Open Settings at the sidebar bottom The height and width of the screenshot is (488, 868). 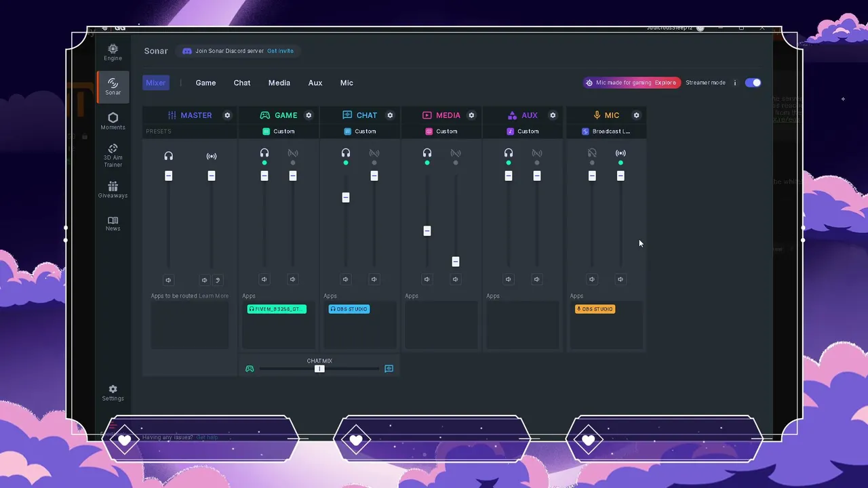pyautogui.click(x=113, y=393)
